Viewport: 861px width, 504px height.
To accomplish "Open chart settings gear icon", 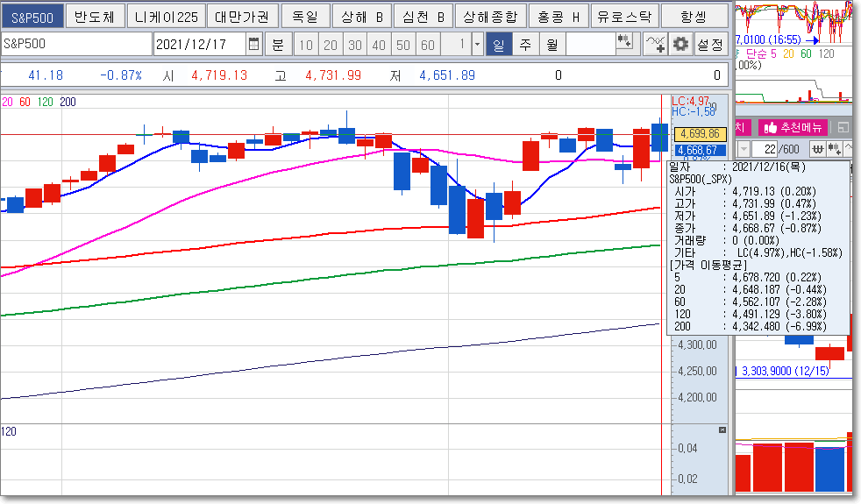I will coord(681,44).
